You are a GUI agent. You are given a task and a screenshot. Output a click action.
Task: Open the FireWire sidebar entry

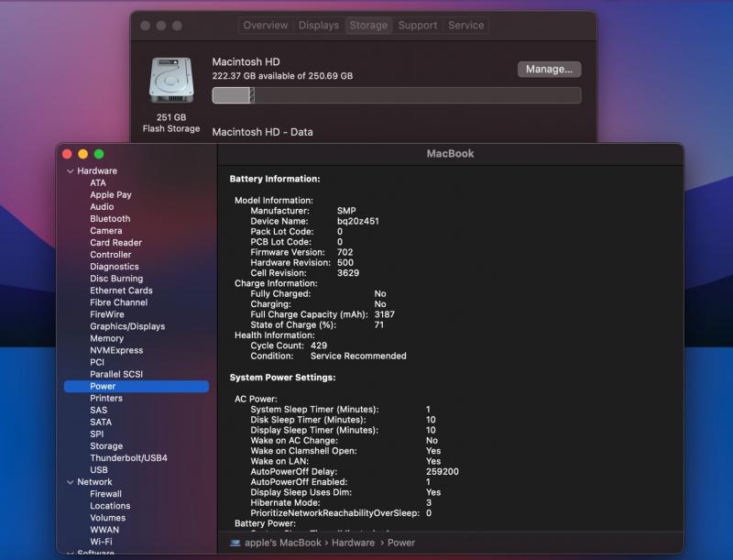click(107, 314)
